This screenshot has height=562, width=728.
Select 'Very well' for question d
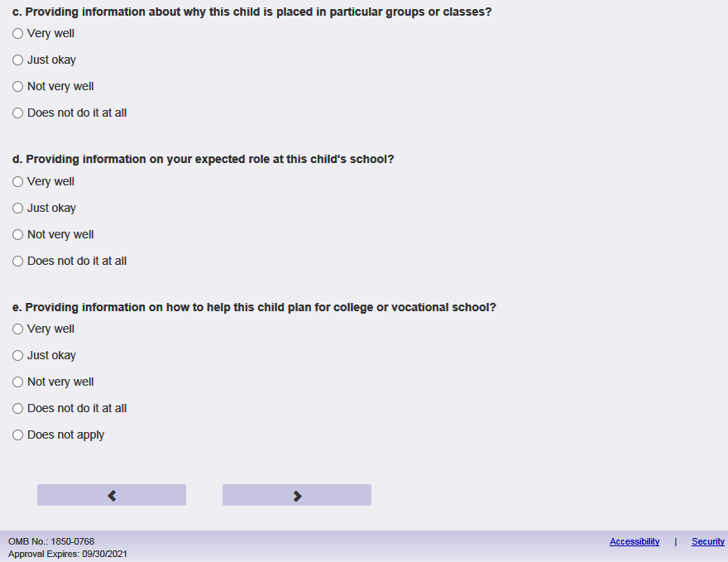[18, 182]
